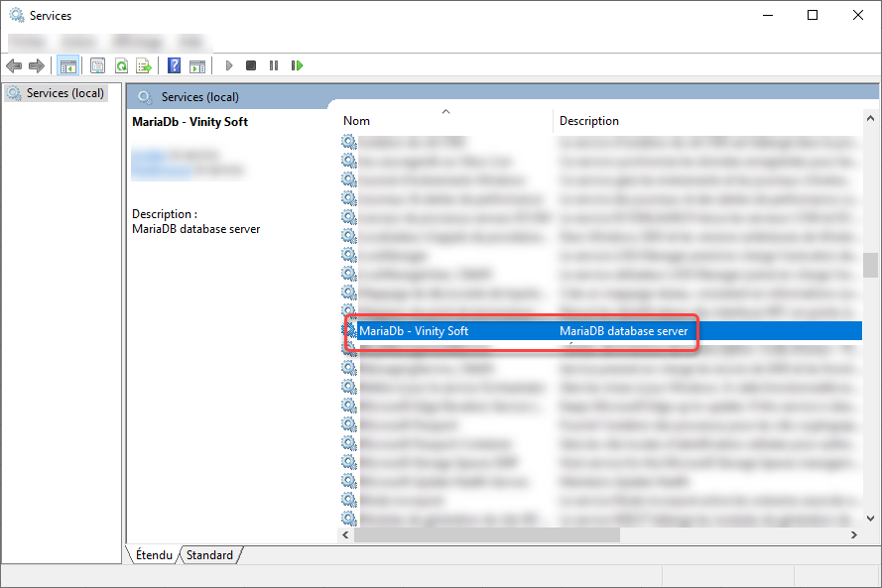Toggle the console tree pane toolbar icon

[x=68, y=65]
